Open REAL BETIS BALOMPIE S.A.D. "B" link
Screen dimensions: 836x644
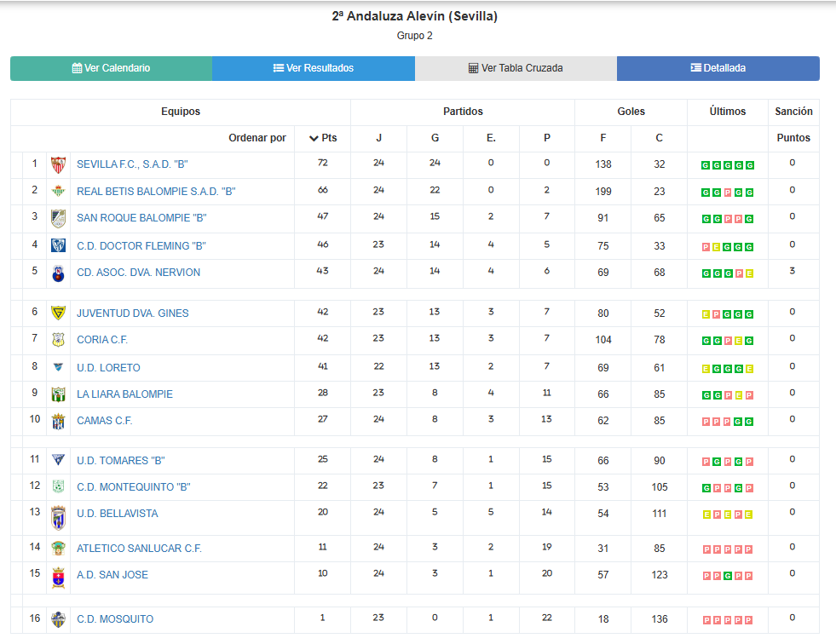156,192
